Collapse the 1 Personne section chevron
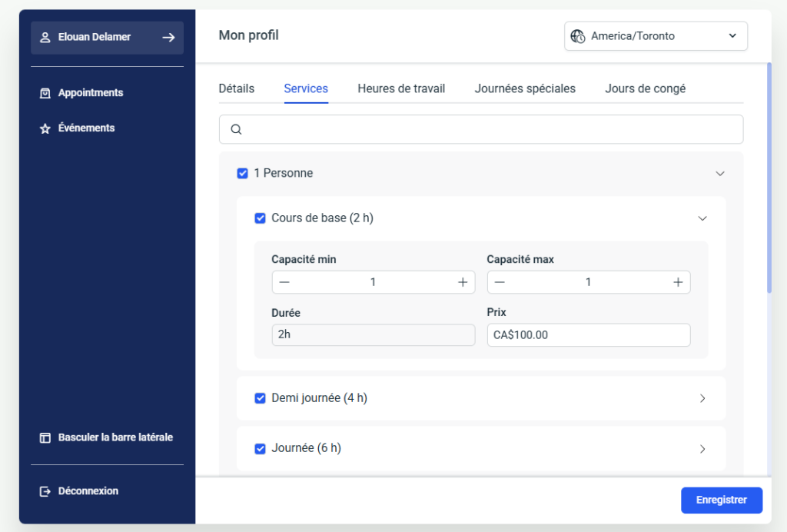The image size is (787, 532). coord(720,174)
